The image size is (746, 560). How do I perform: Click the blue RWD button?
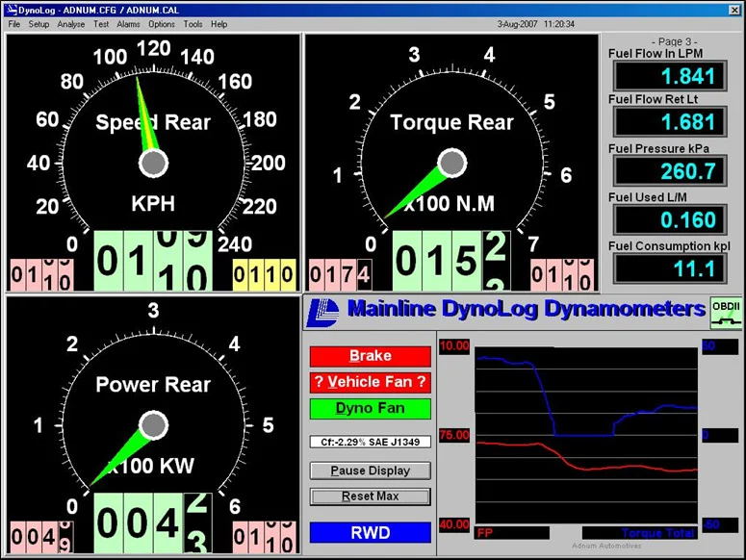click(371, 532)
